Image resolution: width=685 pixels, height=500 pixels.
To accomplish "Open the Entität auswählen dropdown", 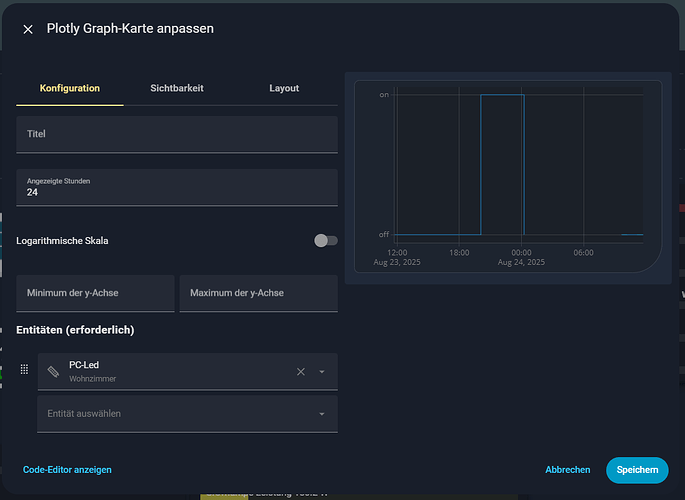I will 187,414.
